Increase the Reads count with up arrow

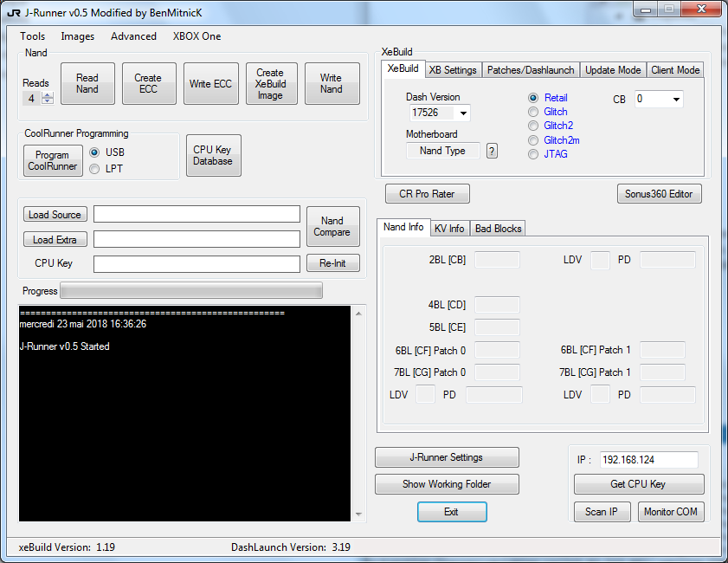click(x=48, y=95)
